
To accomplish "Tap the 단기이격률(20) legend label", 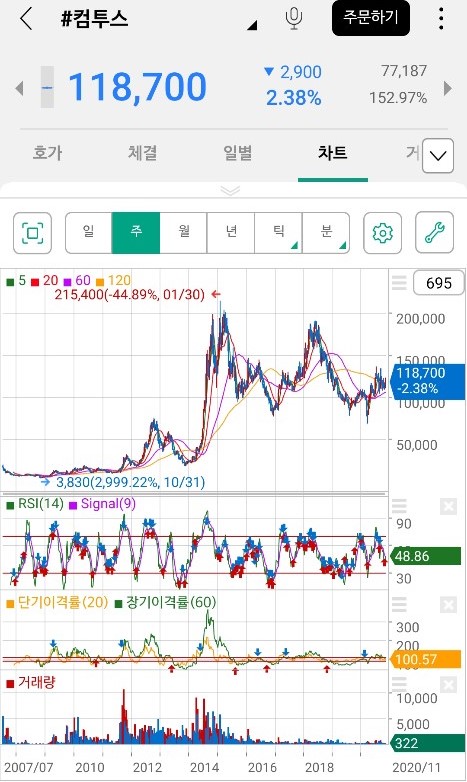I will coord(57,602).
